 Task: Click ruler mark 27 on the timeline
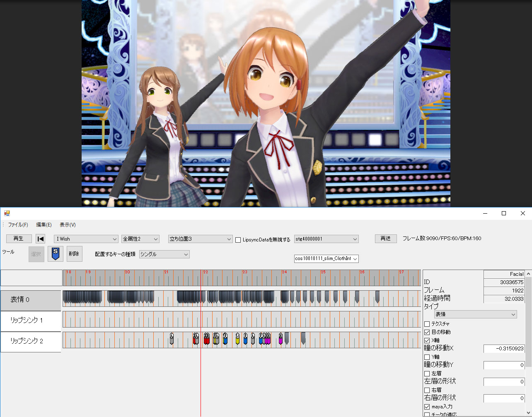tap(401, 272)
